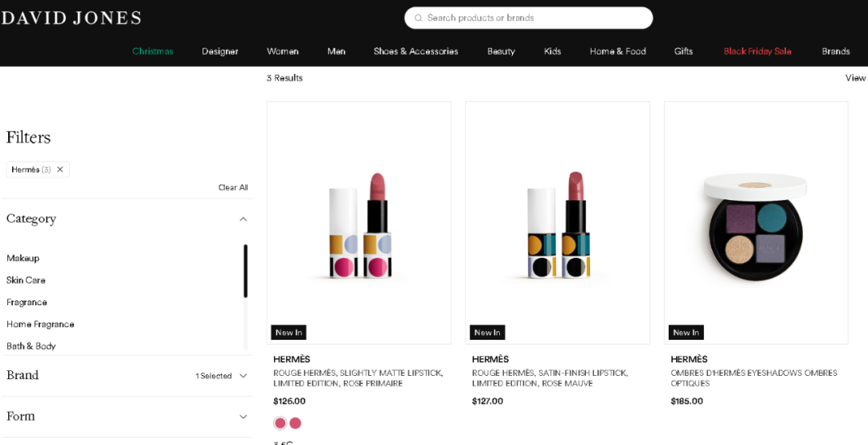Expand the Form filter section
Screen dimensions: 868x445
243,417
